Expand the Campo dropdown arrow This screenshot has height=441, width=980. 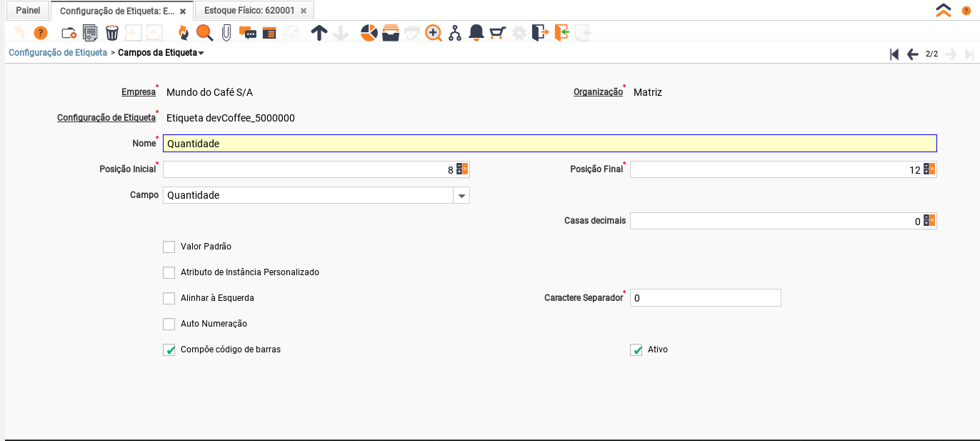(461, 195)
